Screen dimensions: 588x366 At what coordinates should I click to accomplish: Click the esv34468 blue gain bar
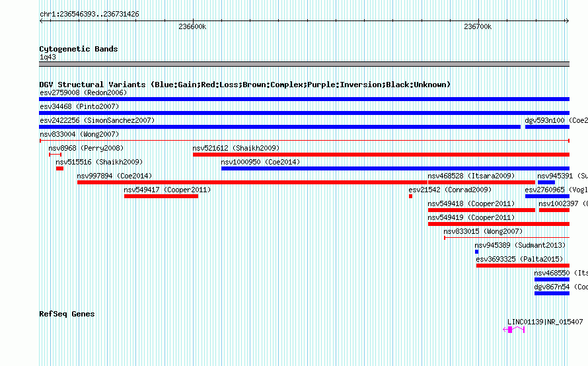tap(304, 113)
